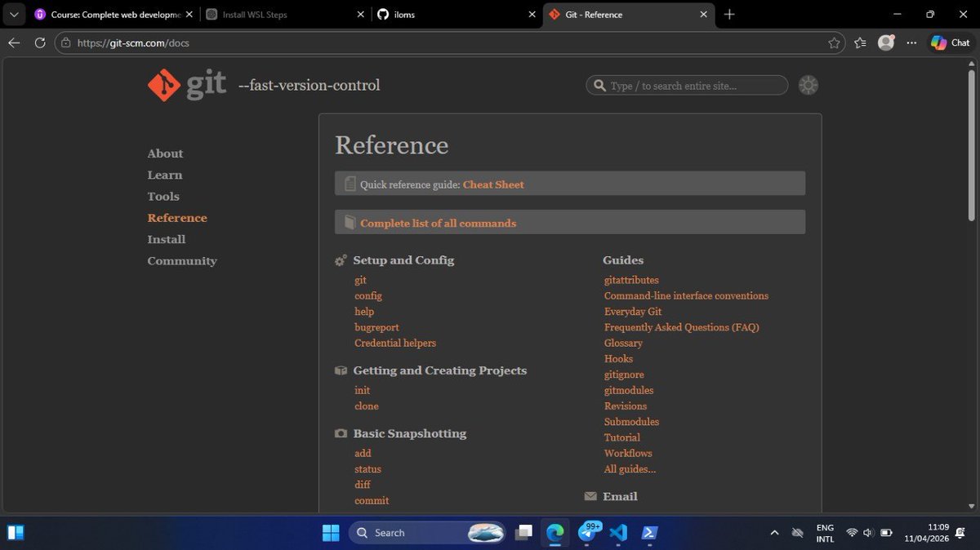This screenshot has width=980, height=550.
Task: Open the Cheat Sheet link
Action: pyautogui.click(x=493, y=184)
